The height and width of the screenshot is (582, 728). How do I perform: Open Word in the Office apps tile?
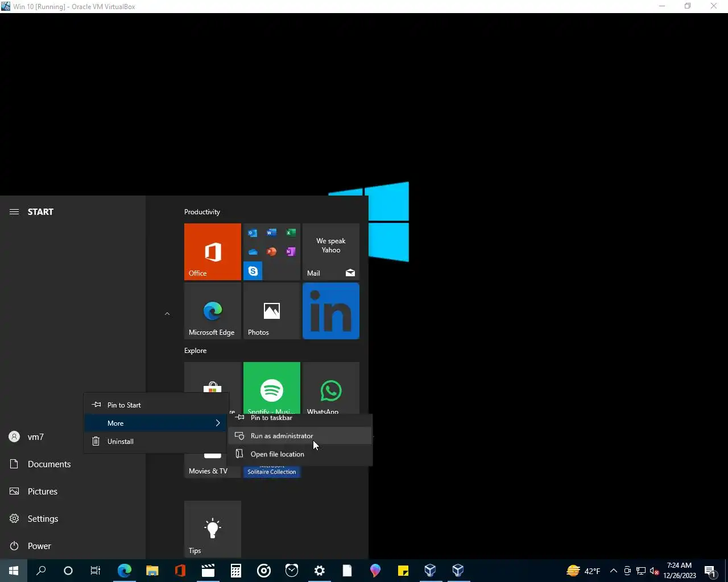[272, 233]
